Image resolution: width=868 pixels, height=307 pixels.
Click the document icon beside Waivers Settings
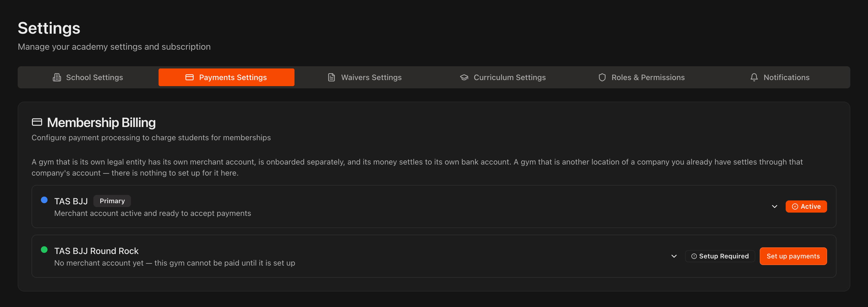point(332,77)
